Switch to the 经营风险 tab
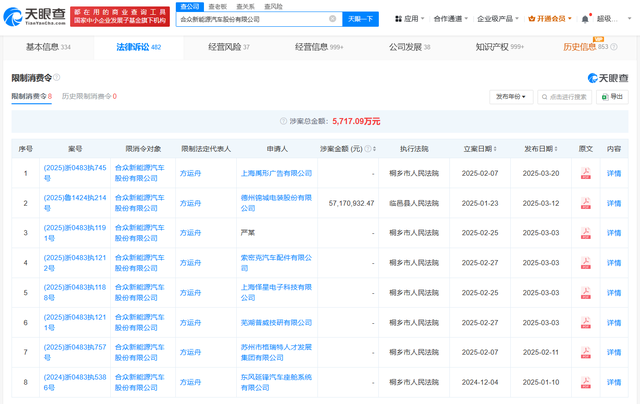Screen dimensions: 640x404 (x=229, y=47)
